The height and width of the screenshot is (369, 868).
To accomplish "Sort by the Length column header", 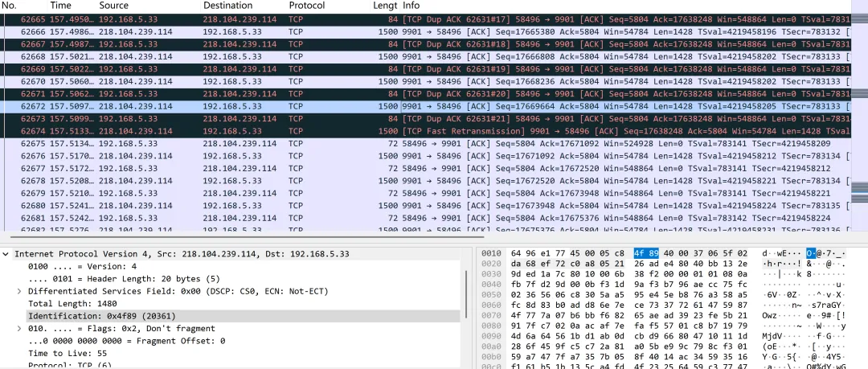I will coord(385,6).
